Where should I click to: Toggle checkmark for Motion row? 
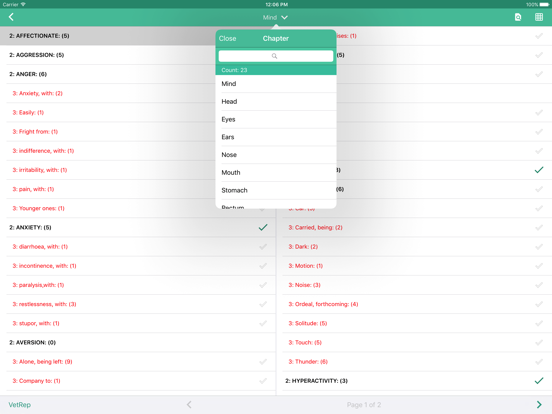point(539,266)
